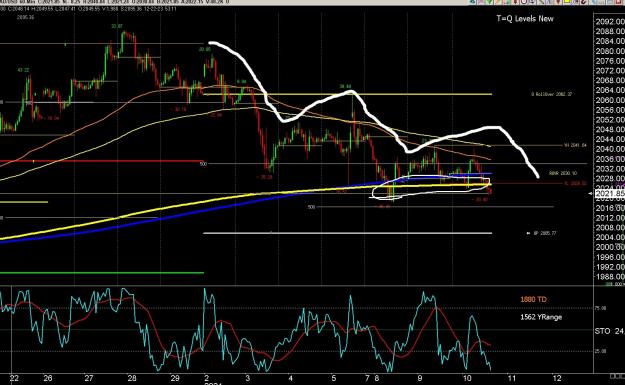Select date 10 on the time axis

[x=467, y=378]
